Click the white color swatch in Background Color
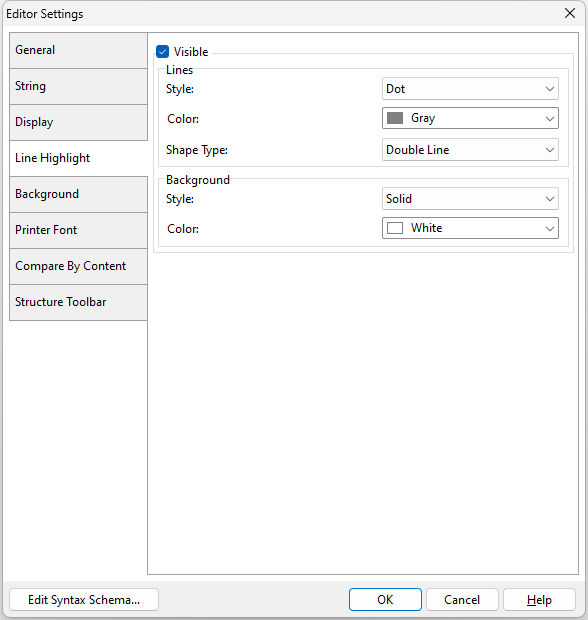588x620 pixels. (x=395, y=228)
